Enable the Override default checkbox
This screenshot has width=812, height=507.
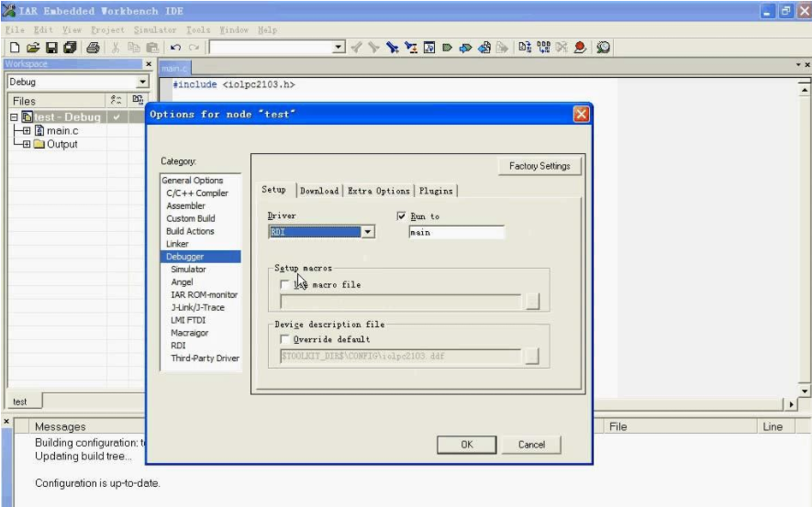(x=284, y=339)
